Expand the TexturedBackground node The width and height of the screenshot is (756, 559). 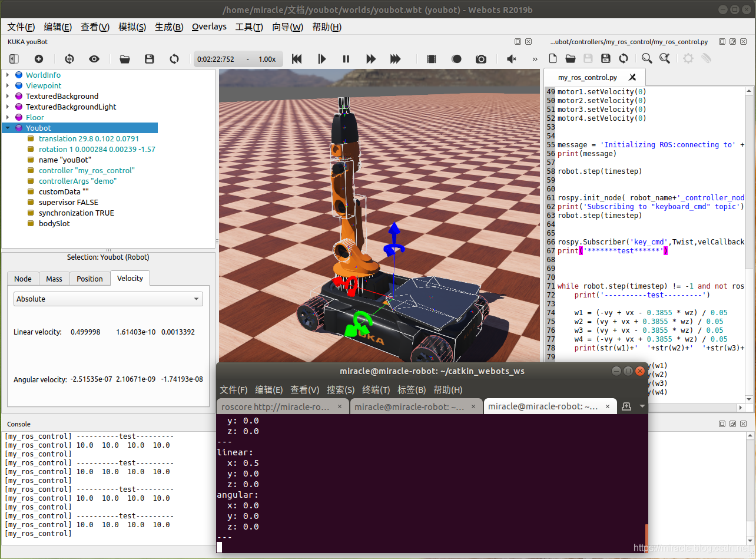point(8,96)
